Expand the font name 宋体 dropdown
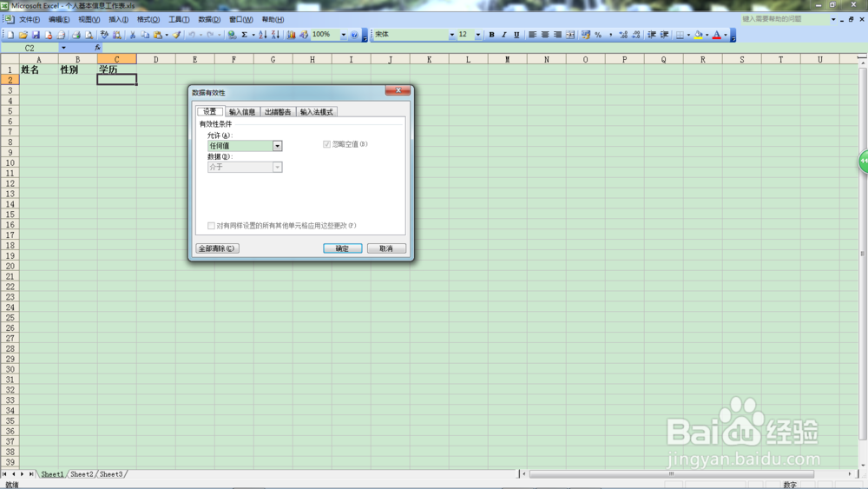 point(452,35)
